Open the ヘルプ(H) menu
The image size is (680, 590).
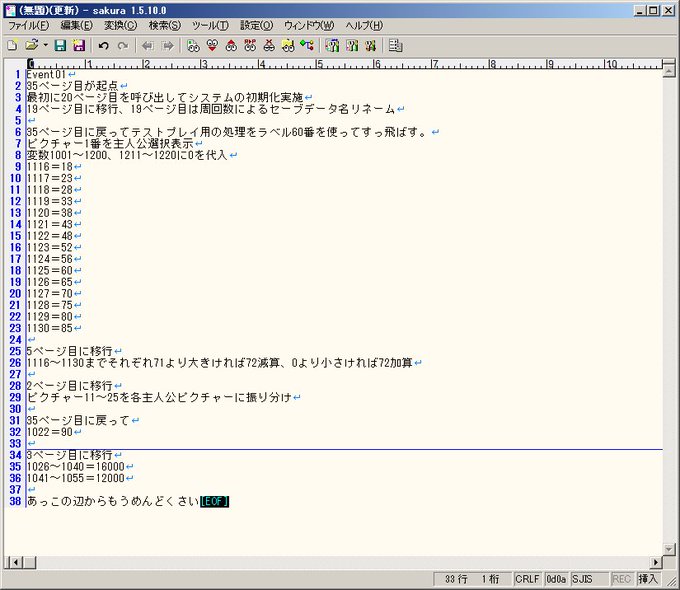pos(364,26)
